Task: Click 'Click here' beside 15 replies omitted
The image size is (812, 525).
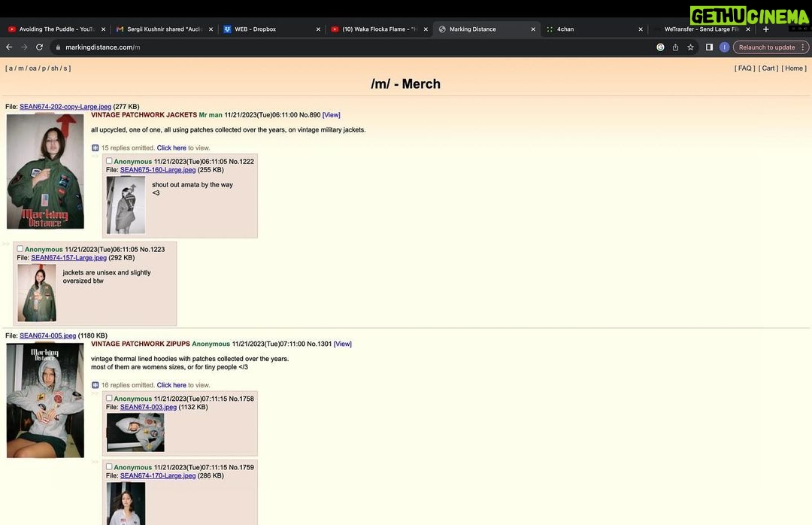Action: [171, 148]
